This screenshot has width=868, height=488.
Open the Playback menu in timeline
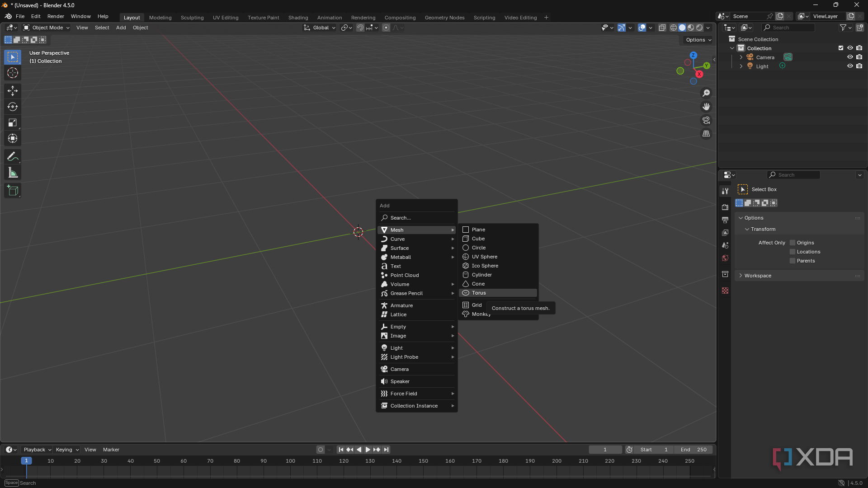[37, 450]
